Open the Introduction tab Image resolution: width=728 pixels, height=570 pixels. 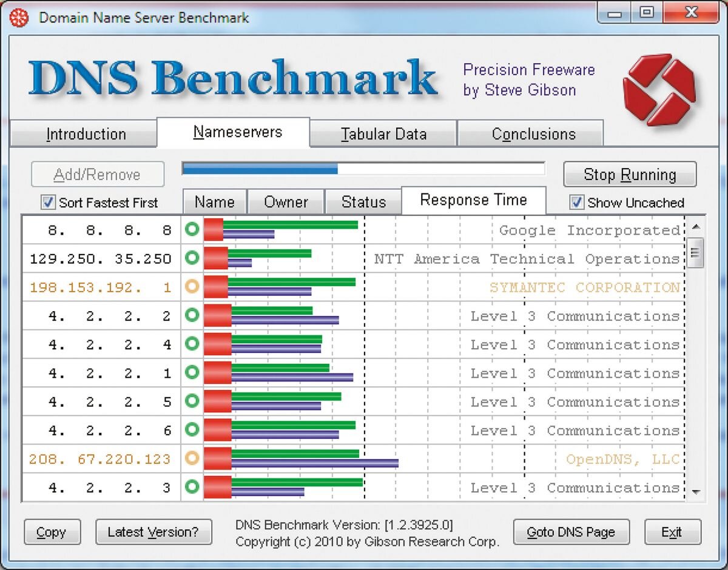click(x=86, y=133)
